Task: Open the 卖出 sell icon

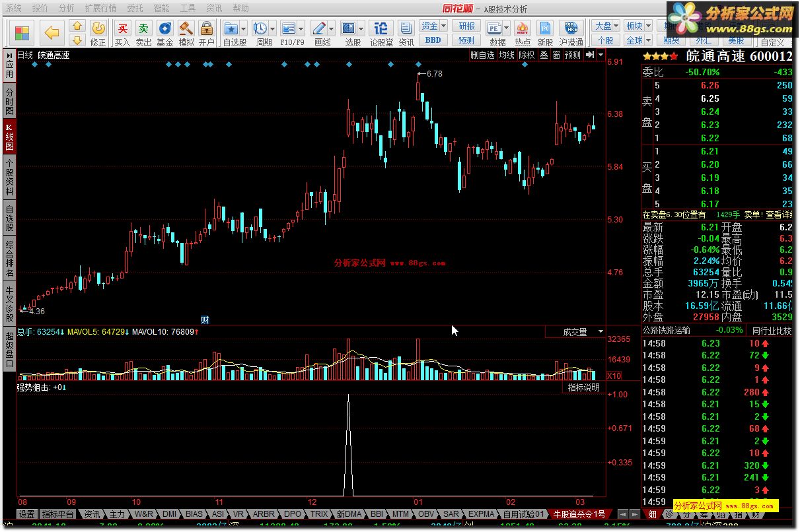Action: click(x=143, y=28)
